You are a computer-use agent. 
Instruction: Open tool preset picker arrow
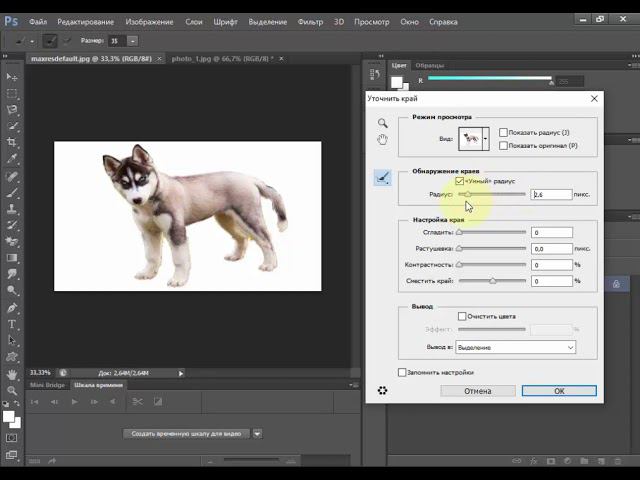point(32,41)
